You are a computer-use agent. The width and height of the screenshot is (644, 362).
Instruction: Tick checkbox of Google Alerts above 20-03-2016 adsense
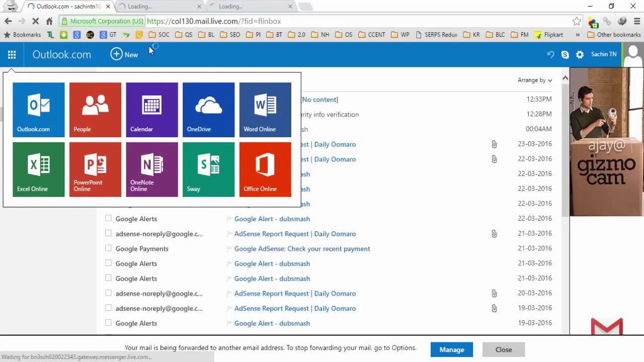[108, 278]
